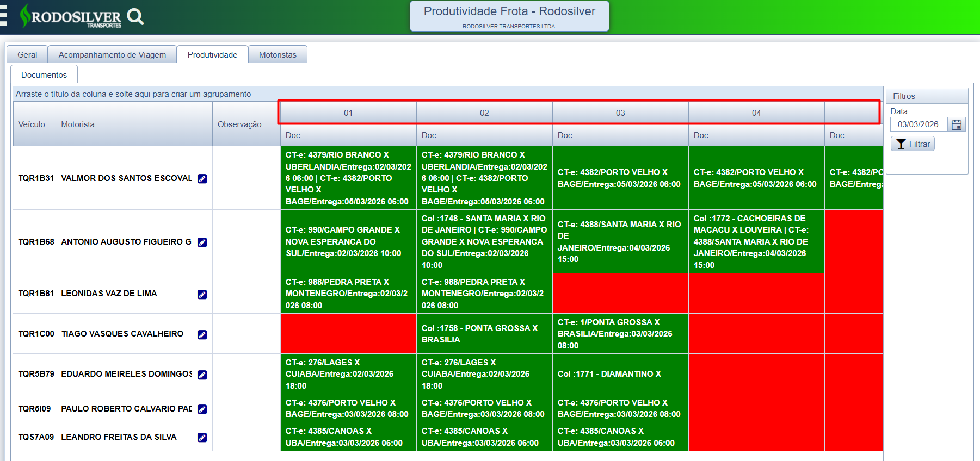The height and width of the screenshot is (461, 980).
Task: Open the hamburger menu icon
Action: coord(3,16)
